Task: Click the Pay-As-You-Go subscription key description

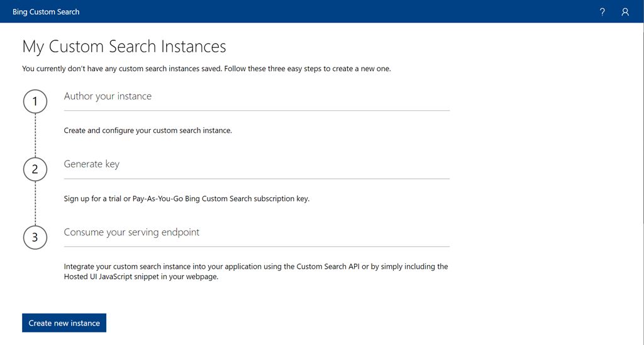Action: 187,199
